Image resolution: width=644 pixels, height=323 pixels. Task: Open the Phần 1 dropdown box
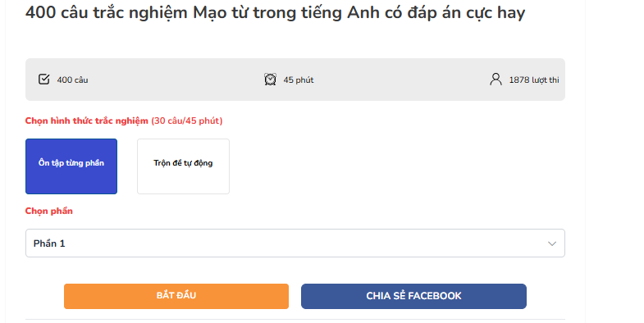(x=295, y=243)
